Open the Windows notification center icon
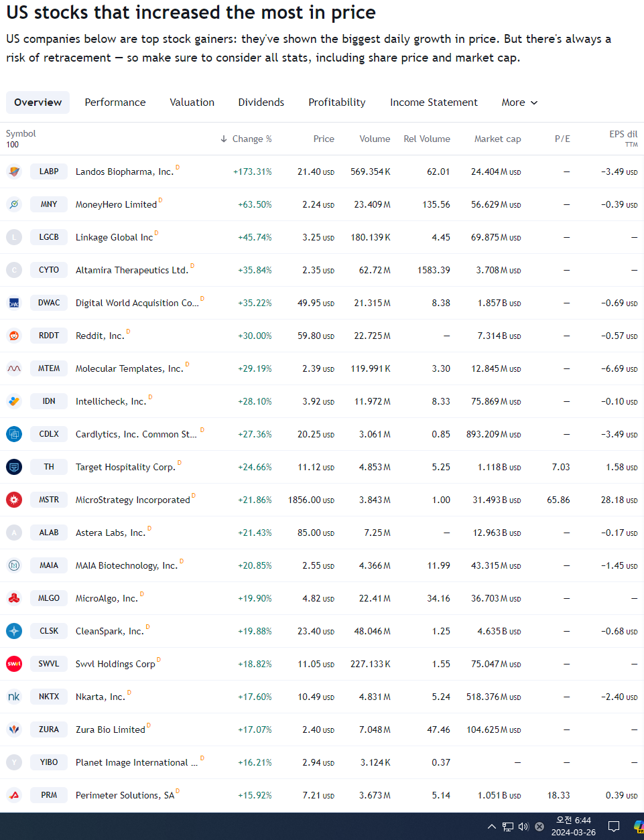This screenshot has width=644, height=840. point(613,827)
